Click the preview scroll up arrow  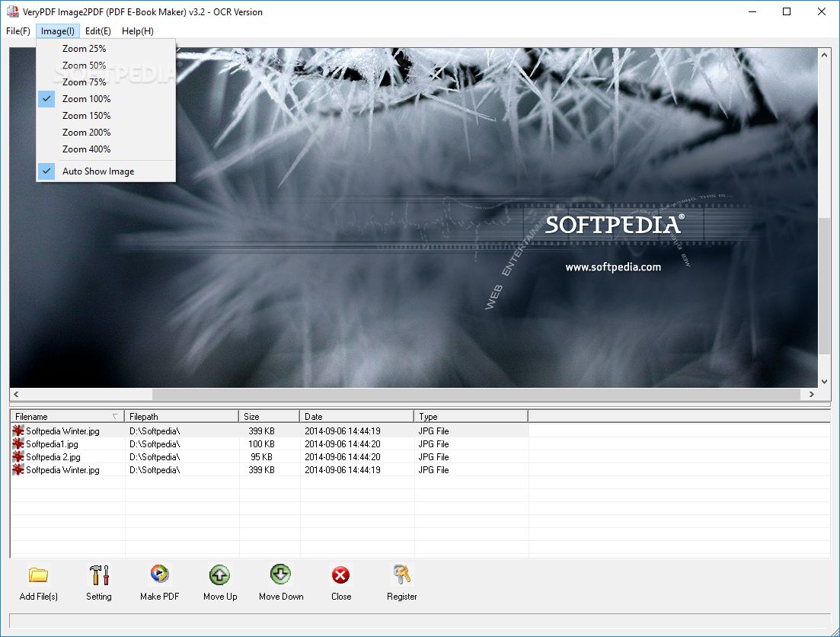(824, 55)
